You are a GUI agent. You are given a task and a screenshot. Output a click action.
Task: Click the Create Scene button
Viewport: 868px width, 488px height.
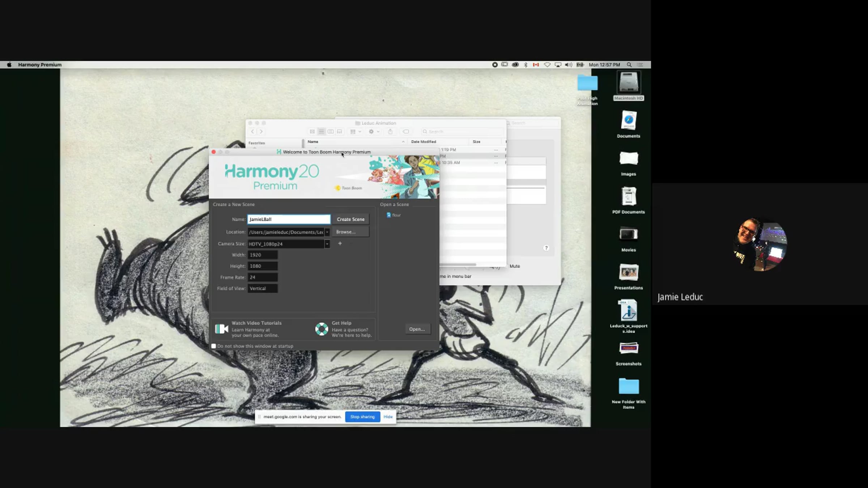coord(350,219)
